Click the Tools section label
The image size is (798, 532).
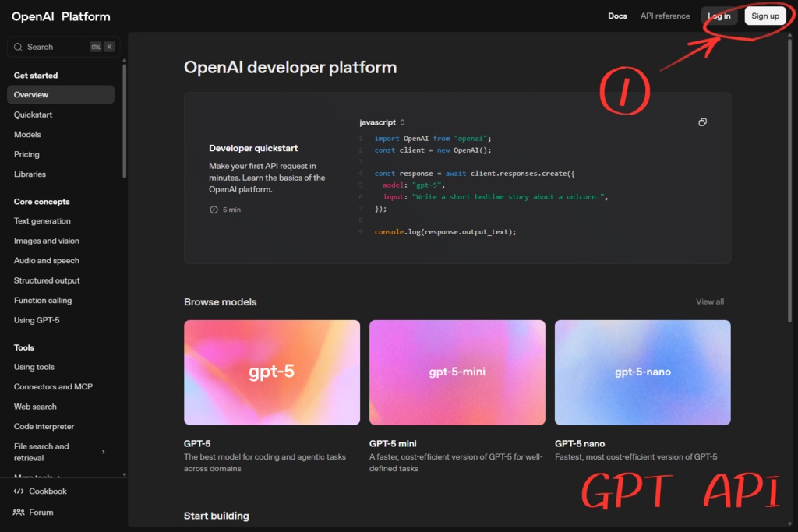tap(24, 347)
